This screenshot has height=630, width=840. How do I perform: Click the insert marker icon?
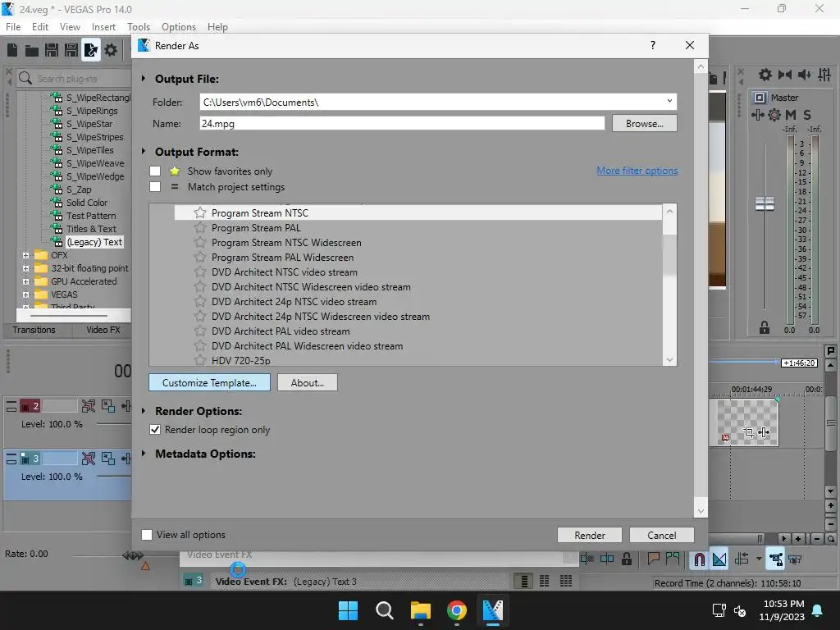tap(653, 559)
